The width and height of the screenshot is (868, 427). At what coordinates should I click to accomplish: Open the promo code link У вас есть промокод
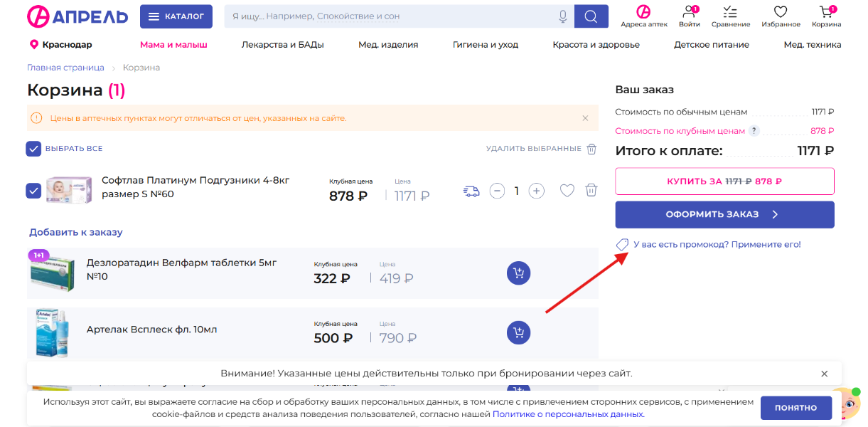[717, 244]
